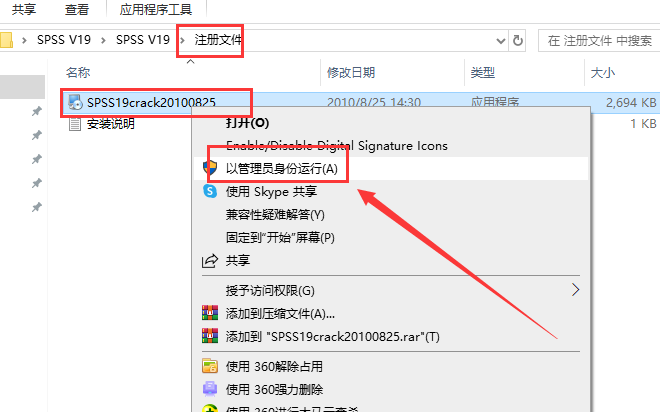This screenshot has width=660, height=412.
Task: Click the 2,694 KB size value
Action: pos(631,103)
